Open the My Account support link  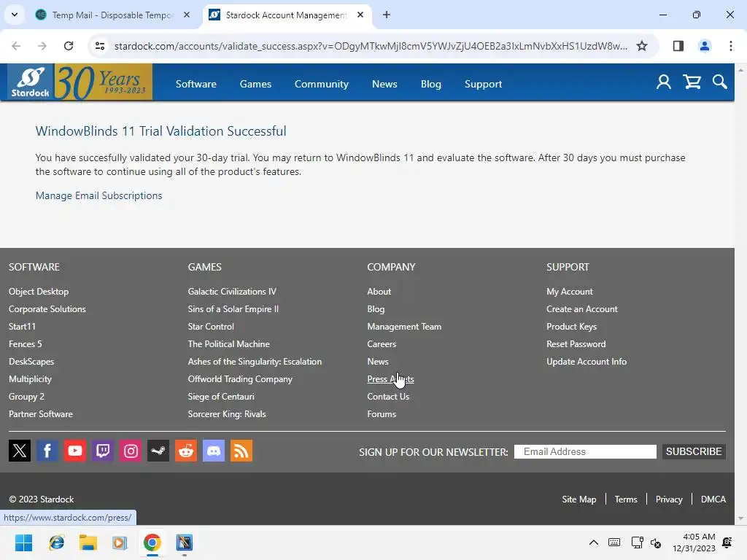pyautogui.click(x=569, y=292)
